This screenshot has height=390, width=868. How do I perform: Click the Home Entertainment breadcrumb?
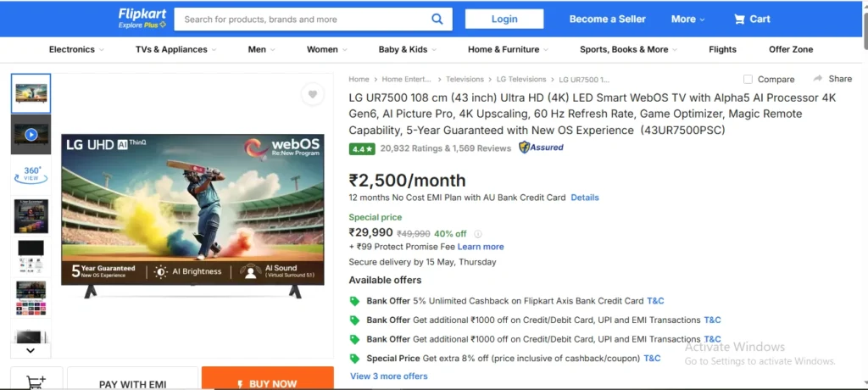[406, 79]
